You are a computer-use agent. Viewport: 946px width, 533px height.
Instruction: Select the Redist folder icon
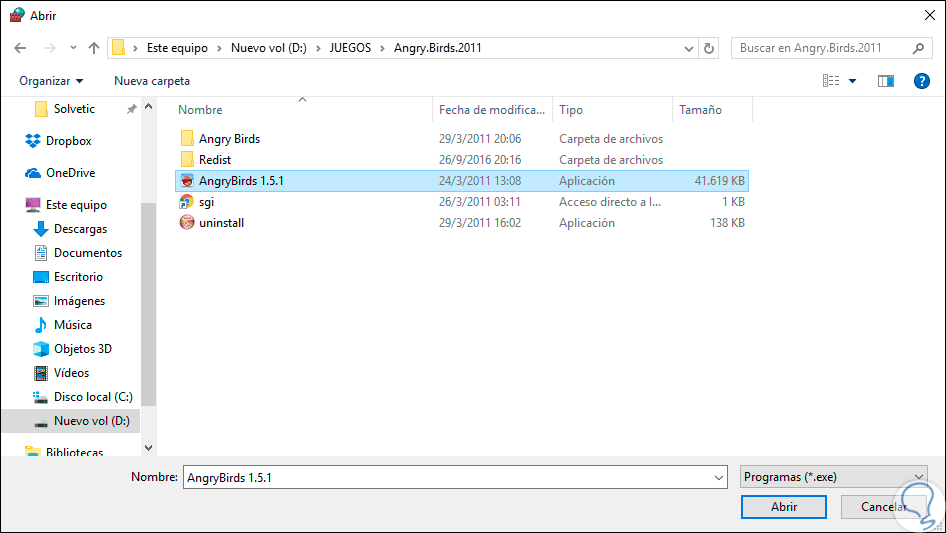[x=187, y=160]
